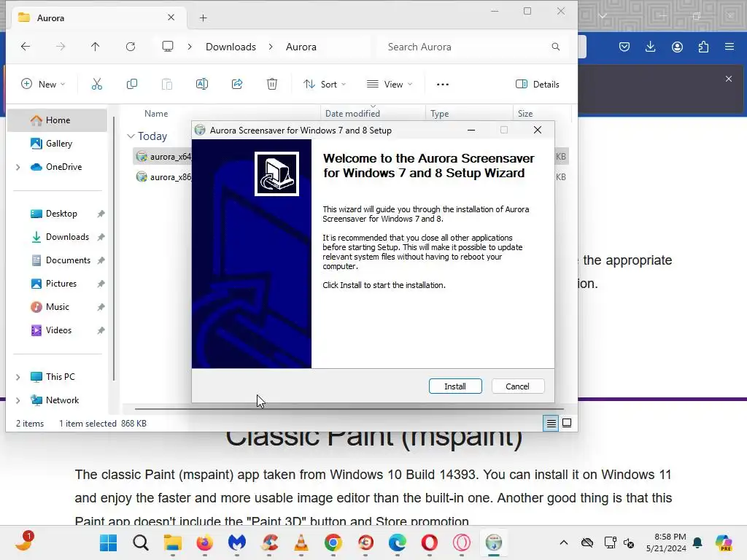Sort by the Name column header
Screen dimensions: 747x560
(x=156, y=113)
